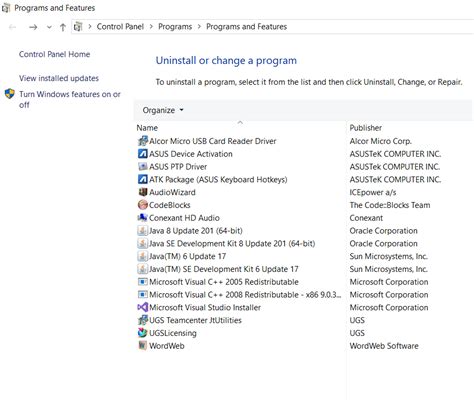The width and height of the screenshot is (474, 402).
Task: Go back with the back arrow
Action: pos(13,27)
